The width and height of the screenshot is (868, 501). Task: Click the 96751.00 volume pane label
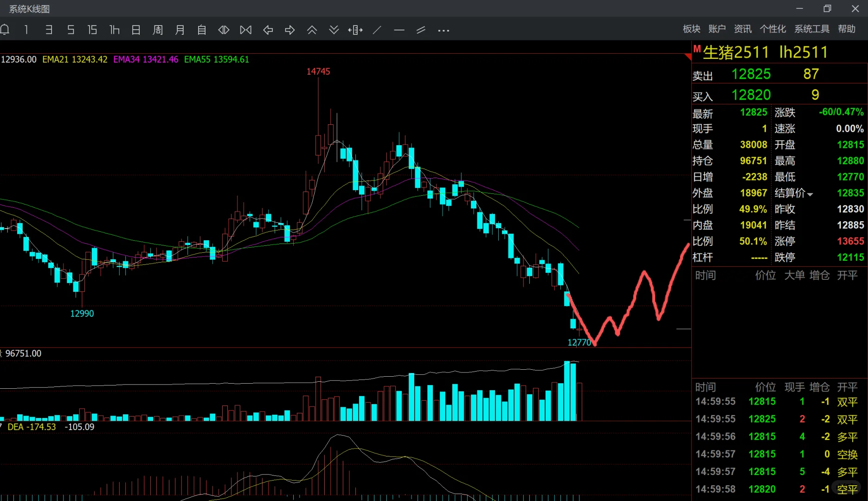(23, 353)
